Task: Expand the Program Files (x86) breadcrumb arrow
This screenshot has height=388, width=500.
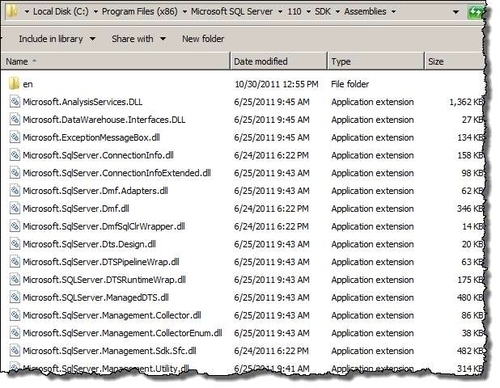Action: (184, 12)
